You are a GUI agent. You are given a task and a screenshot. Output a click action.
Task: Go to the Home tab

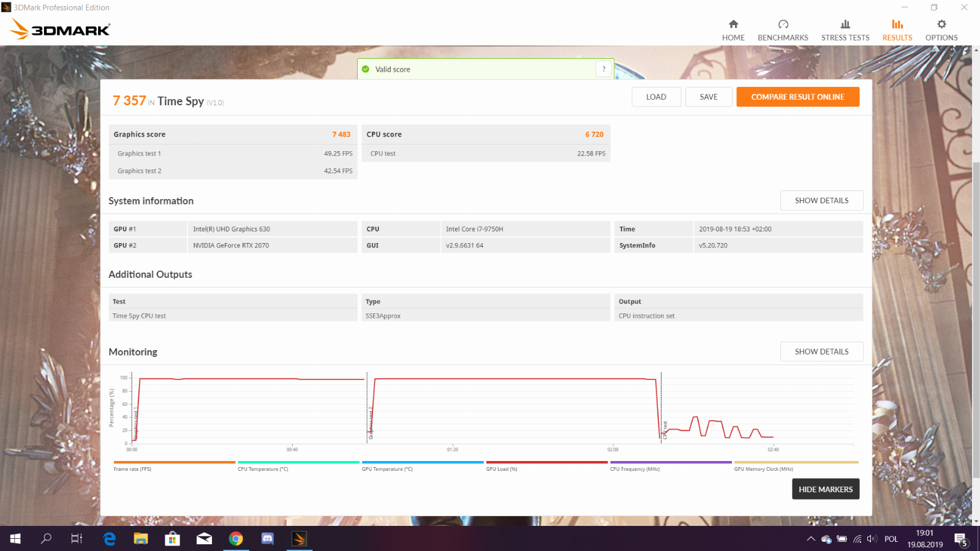pos(733,30)
